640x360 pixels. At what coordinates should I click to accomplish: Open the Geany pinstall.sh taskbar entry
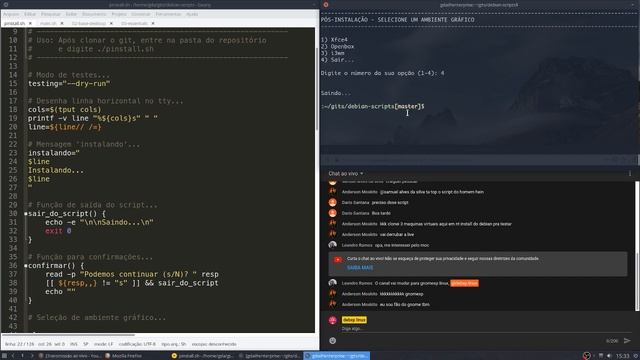pos(202,356)
